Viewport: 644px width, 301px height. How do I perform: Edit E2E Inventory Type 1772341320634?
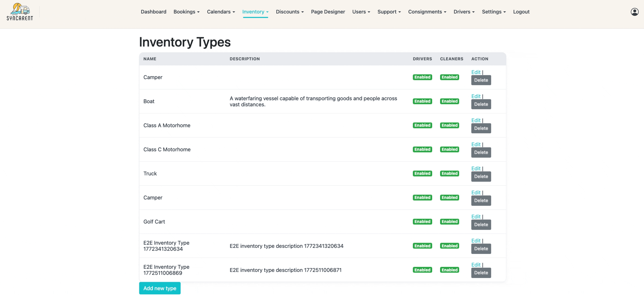coord(476,241)
